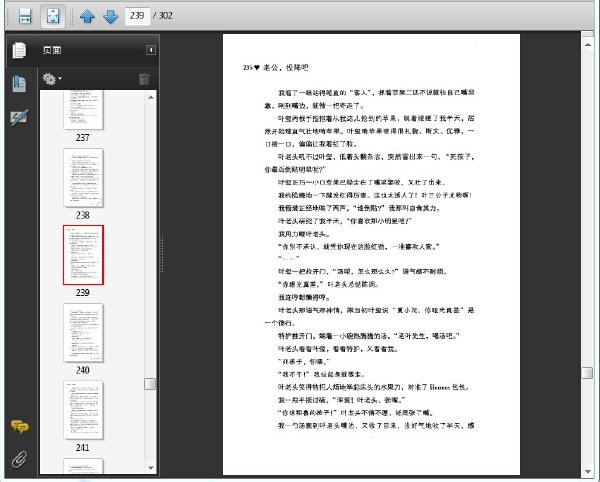Open the signatures panel icon
This screenshot has width=600, height=482.
point(19,117)
